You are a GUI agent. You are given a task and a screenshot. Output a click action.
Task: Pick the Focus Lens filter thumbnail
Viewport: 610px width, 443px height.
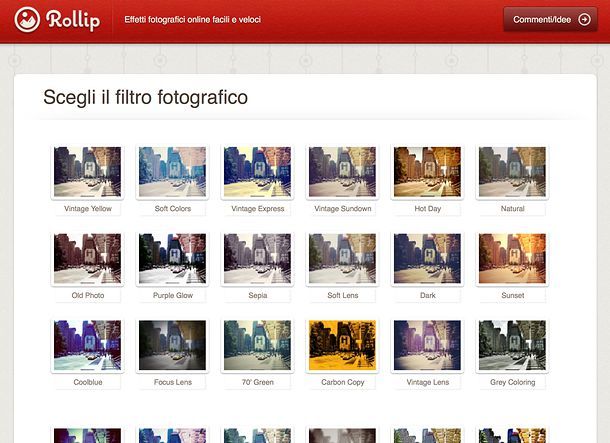click(172, 345)
